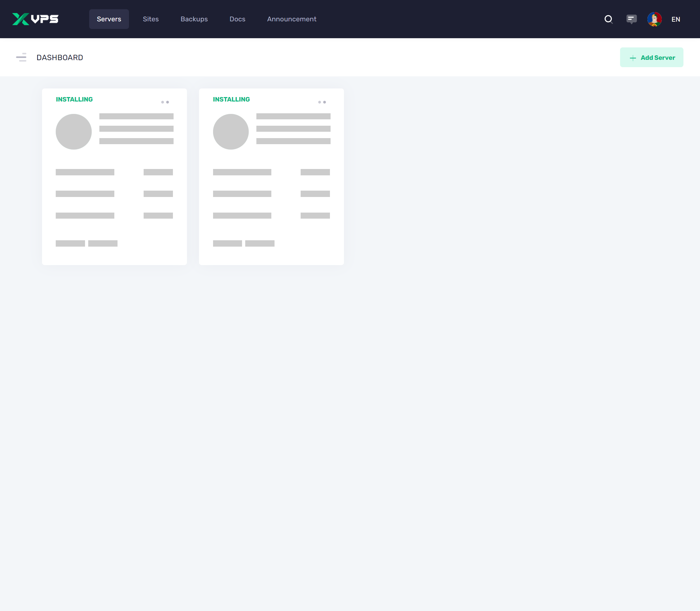This screenshot has height=611, width=700.
Task: Click the sort/filter icon beside DASHBOARD
Action: [x=21, y=57]
